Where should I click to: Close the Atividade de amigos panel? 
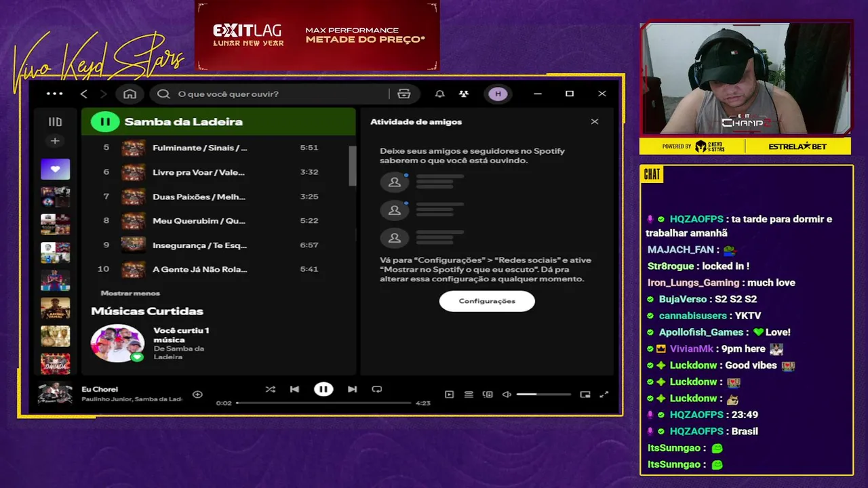tap(595, 122)
